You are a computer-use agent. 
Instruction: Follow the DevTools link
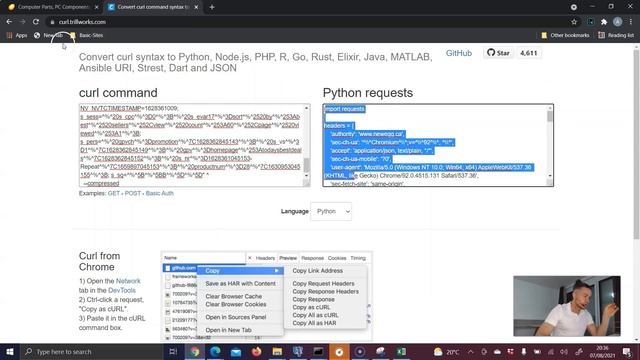tap(122, 290)
